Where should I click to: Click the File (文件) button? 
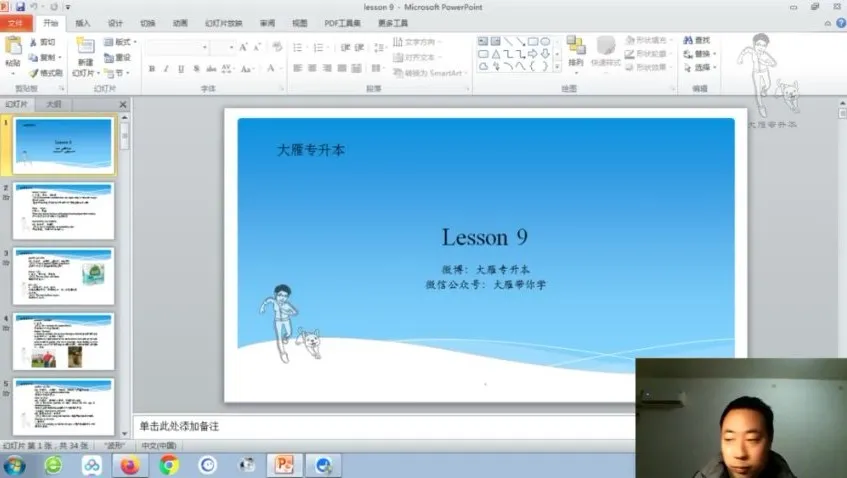pos(15,23)
